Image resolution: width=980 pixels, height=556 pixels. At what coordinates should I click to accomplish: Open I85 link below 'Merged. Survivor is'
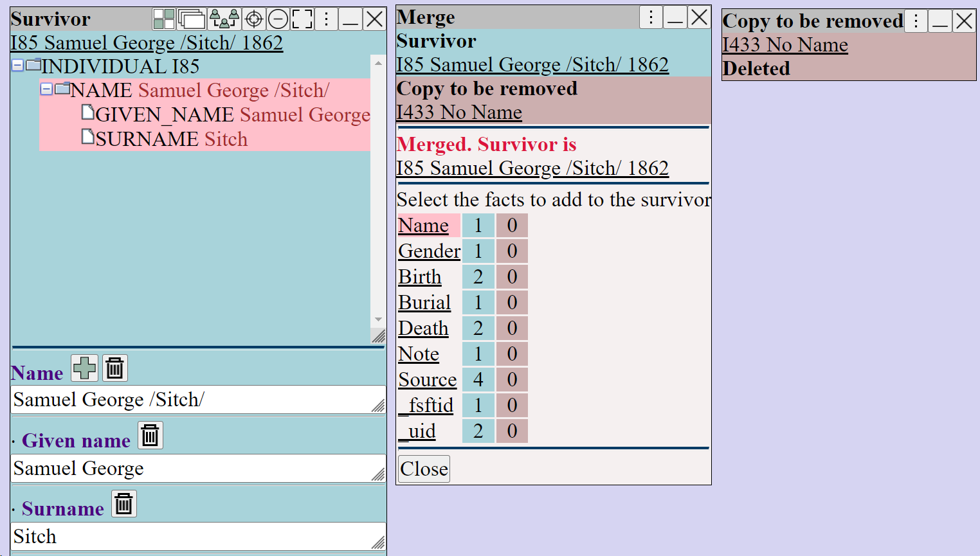pos(532,168)
